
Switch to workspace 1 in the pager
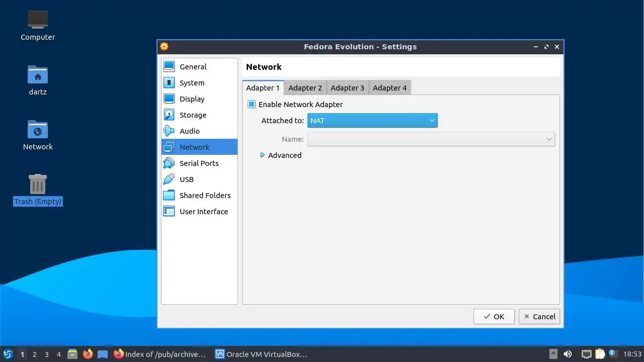(x=22, y=354)
